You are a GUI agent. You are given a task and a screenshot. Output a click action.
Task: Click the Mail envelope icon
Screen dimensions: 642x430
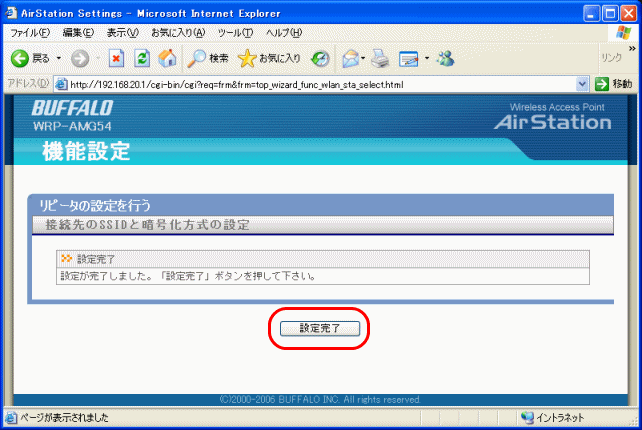coord(350,59)
